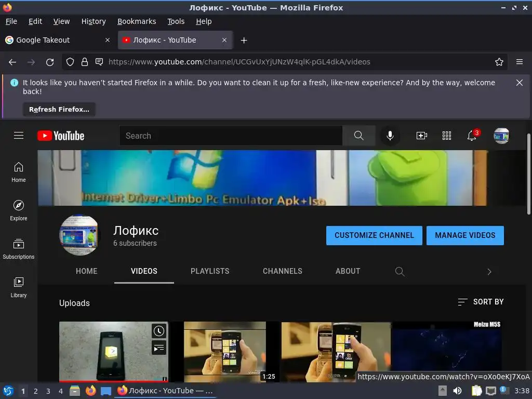Image resolution: width=532 pixels, height=399 pixels.
Task: Open the volume control in tray
Action: pyautogui.click(x=457, y=391)
